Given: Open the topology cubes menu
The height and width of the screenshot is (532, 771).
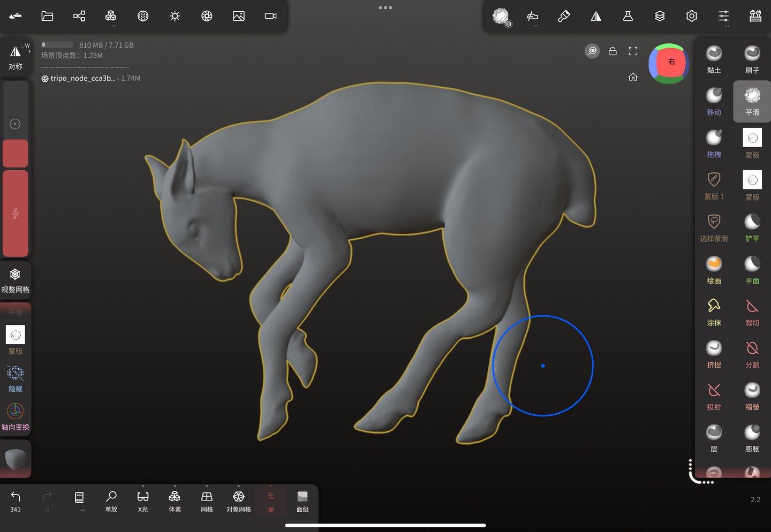Looking at the screenshot, I should 111,16.
